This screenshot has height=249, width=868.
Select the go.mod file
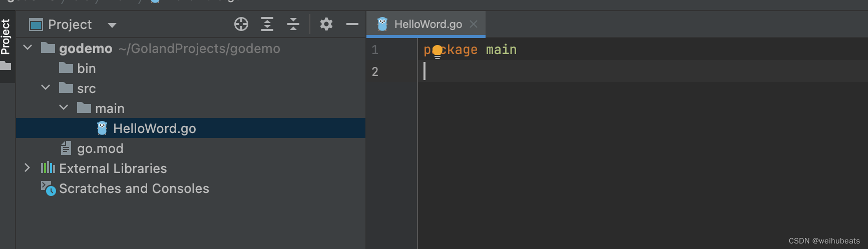coord(100,148)
